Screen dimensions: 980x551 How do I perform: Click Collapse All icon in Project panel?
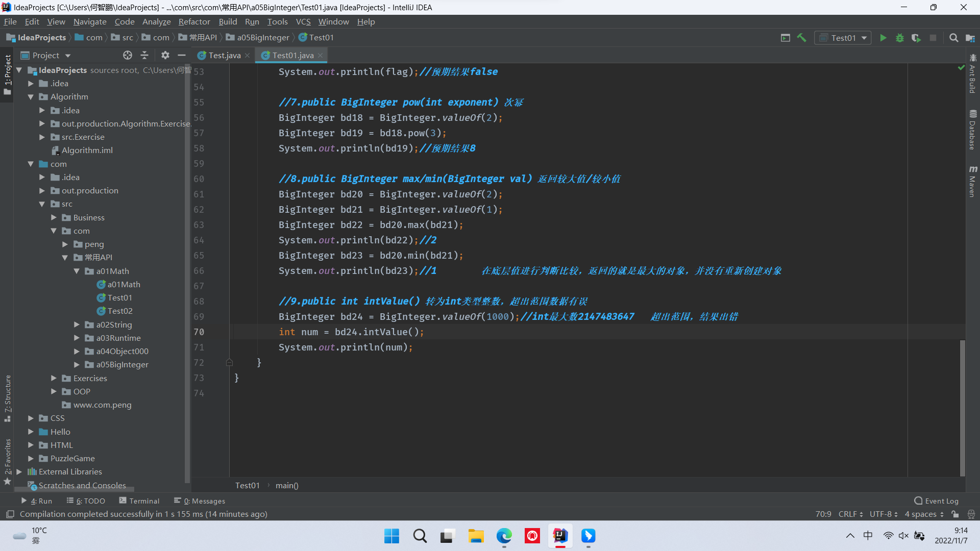pos(144,55)
